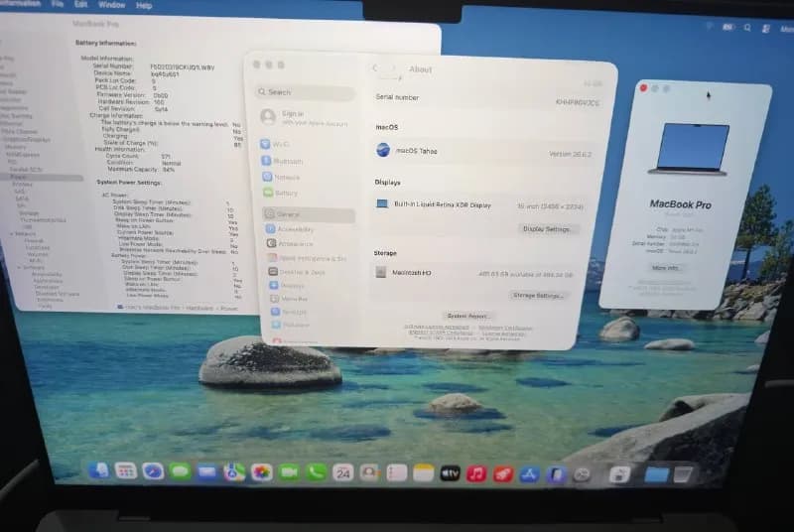Select General in the Settings sidebar
This screenshot has width=794, height=532.
(309, 214)
